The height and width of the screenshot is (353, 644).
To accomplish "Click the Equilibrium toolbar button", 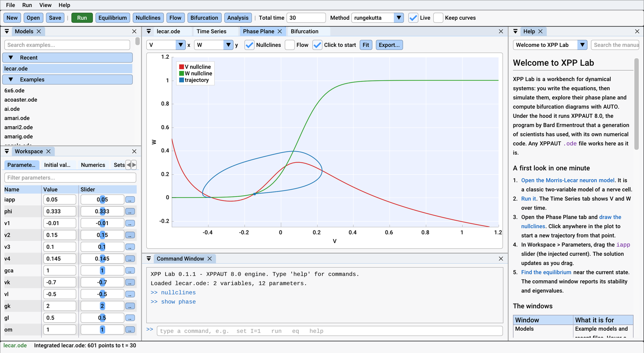I will point(113,18).
